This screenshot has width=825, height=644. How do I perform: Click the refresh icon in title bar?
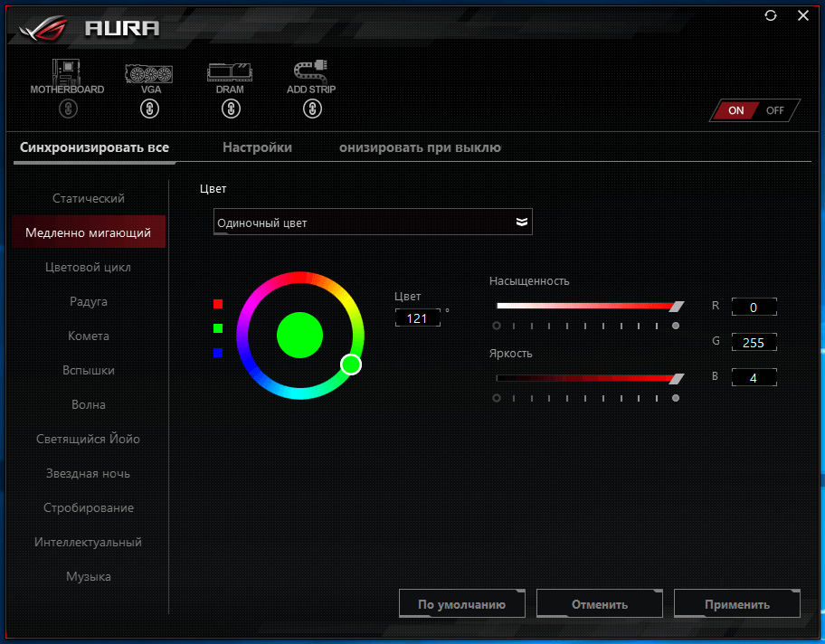click(771, 15)
